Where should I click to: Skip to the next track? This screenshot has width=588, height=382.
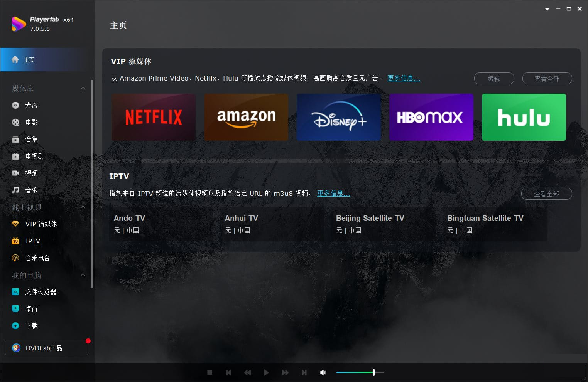[304, 372]
